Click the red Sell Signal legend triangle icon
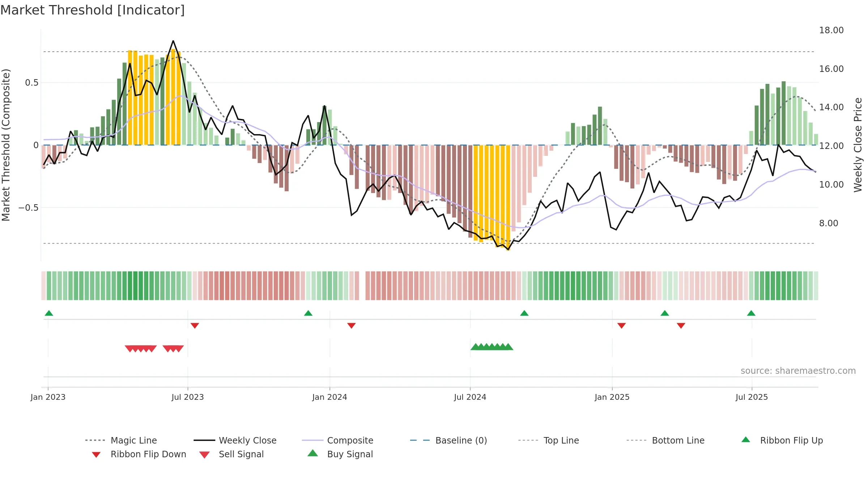This screenshot has width=868, height=488. [x=204, y=455]
